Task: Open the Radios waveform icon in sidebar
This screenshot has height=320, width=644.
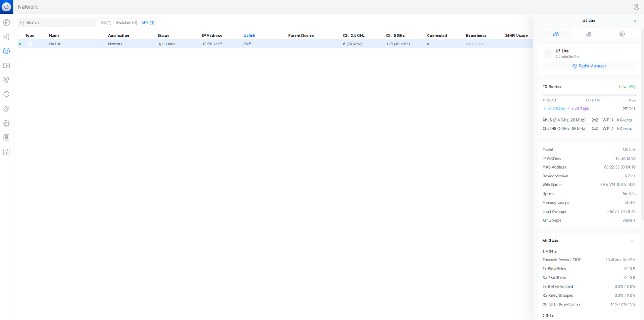Action: tap(6, 80)
